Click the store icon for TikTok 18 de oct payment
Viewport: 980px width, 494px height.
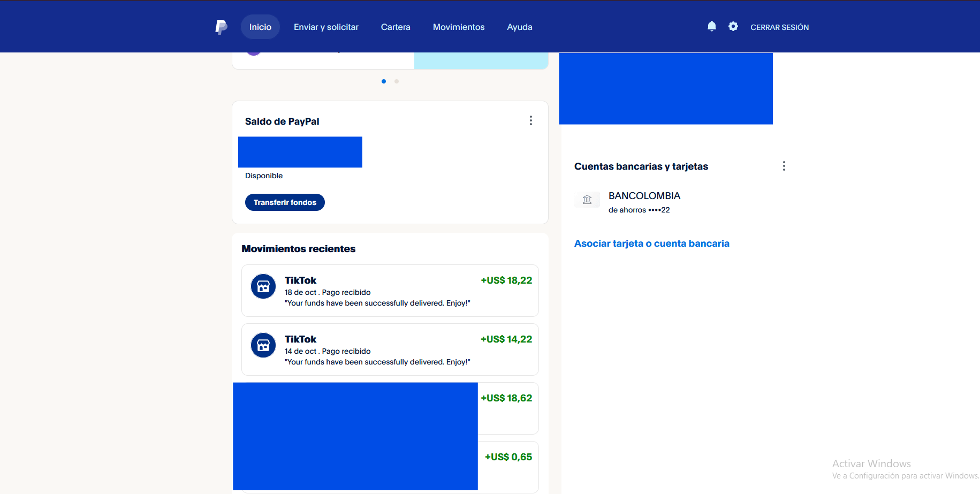(263, 286)
